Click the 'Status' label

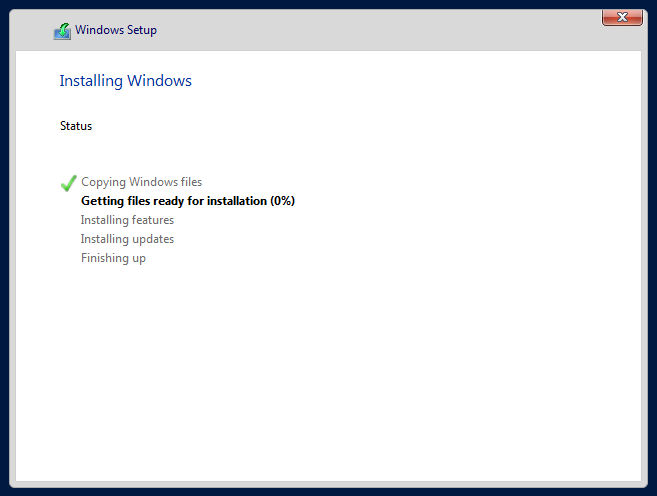(x=76, y=126)
